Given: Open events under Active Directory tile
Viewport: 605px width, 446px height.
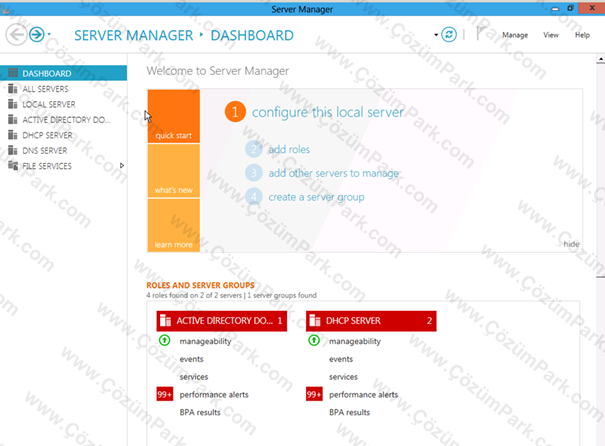Looking at the screenshot, I should [x=191, y=359].
